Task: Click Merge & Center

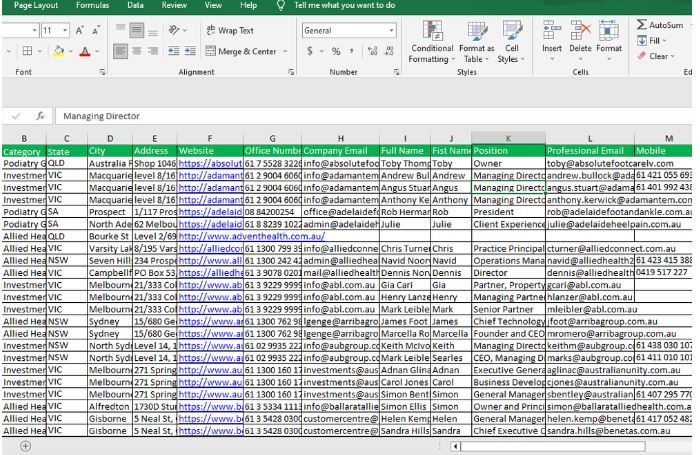Action: coord(242,51)
